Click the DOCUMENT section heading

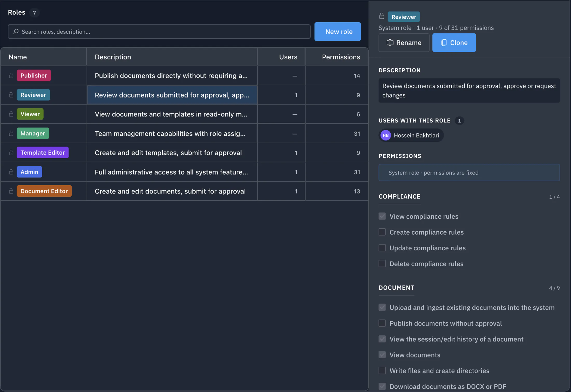coord(396,288)
